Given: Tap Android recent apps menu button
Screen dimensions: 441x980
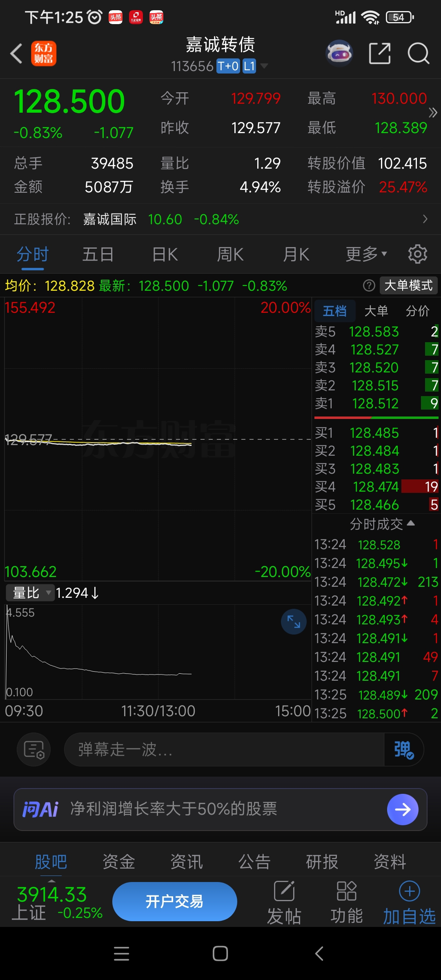Looking at the screenshot, I should 121,954.
